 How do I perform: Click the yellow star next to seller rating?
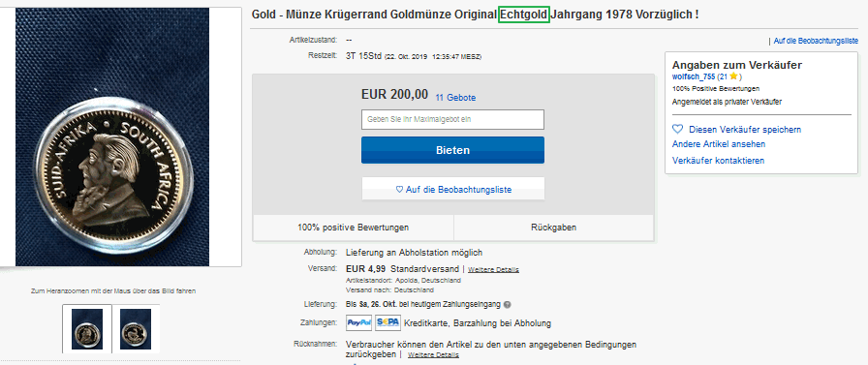pos(733,76)
